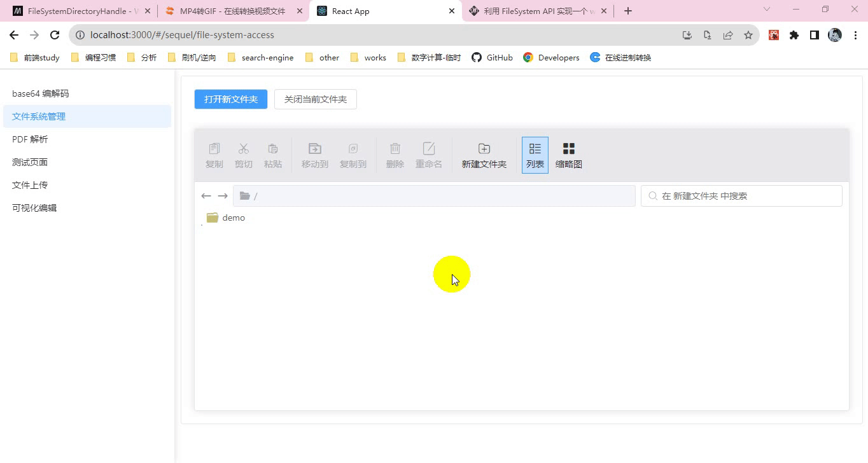Switch to thumbnail (缩略图) view
868x463 pixels.
(568, 155)
